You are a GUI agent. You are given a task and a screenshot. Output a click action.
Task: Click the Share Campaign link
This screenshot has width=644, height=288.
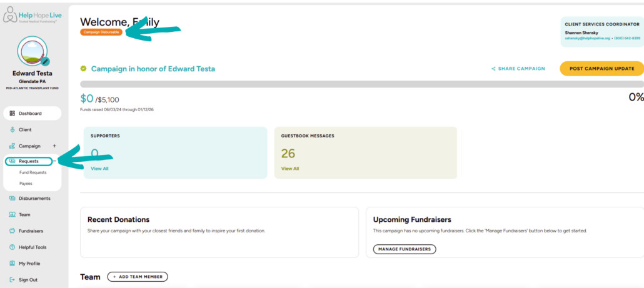click(518, 69)
